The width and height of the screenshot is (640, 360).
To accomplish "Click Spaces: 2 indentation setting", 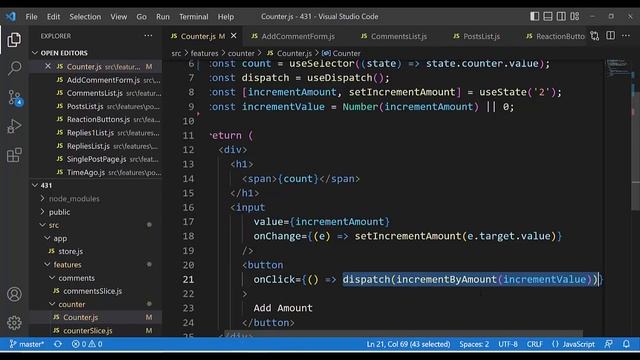I will point(474,344).
